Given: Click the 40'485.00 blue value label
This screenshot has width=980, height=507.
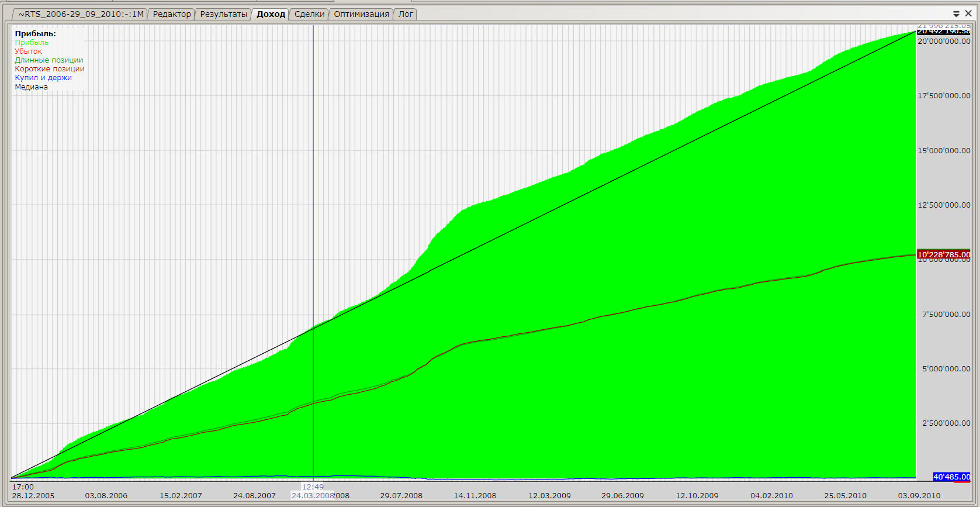Looking at the screenshot, I should (x=952, y=477).
